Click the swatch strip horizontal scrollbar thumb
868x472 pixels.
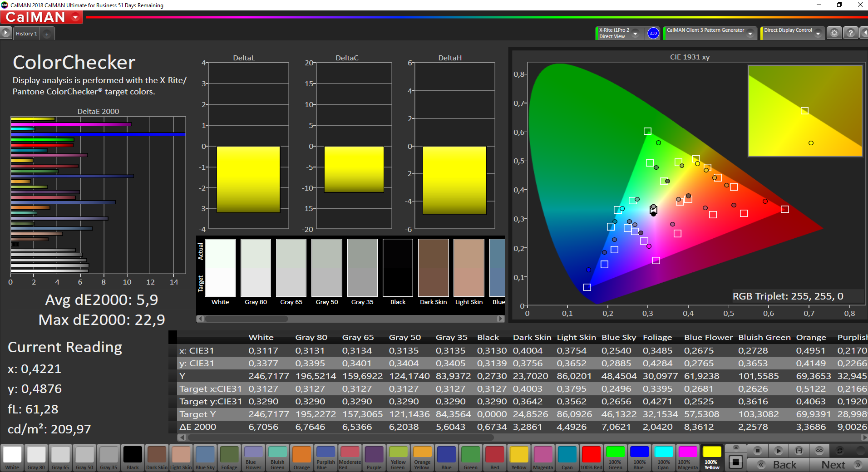[x=246, y=319]
